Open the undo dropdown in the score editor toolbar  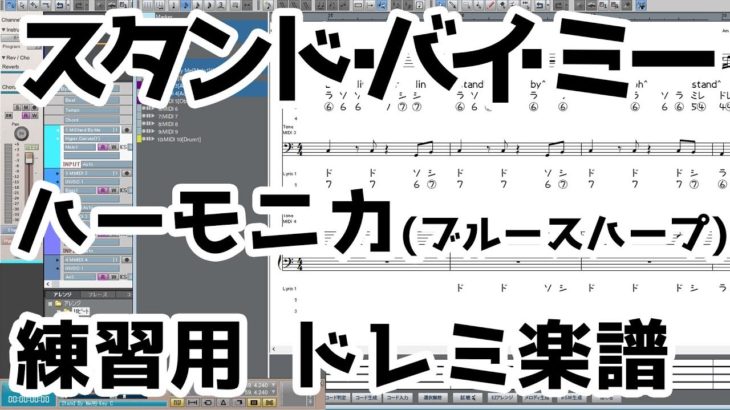(548, 6)
